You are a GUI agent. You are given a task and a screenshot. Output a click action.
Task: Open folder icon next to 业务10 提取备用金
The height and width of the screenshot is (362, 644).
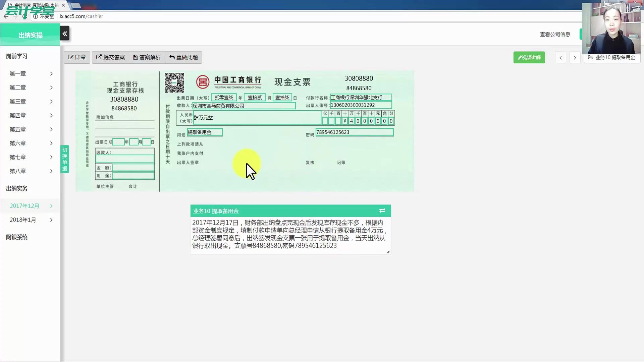click(x=591, y=57)
